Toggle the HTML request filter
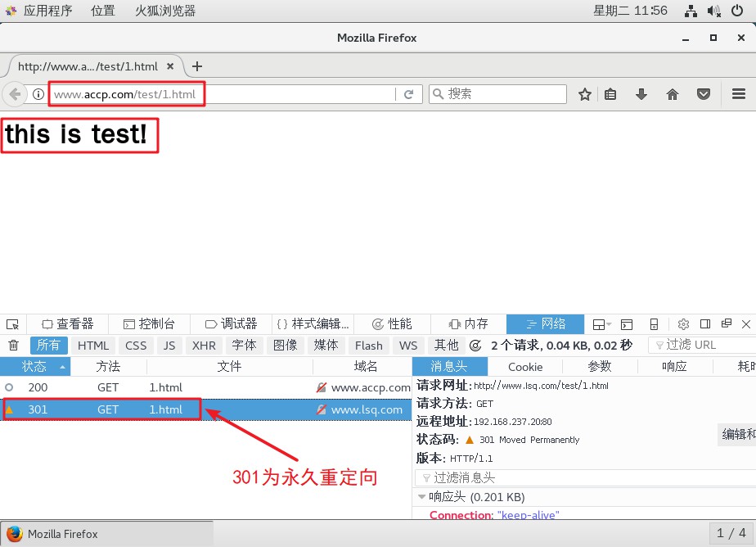The height and width of the screenshot is (547, 756). click(93, 346)
